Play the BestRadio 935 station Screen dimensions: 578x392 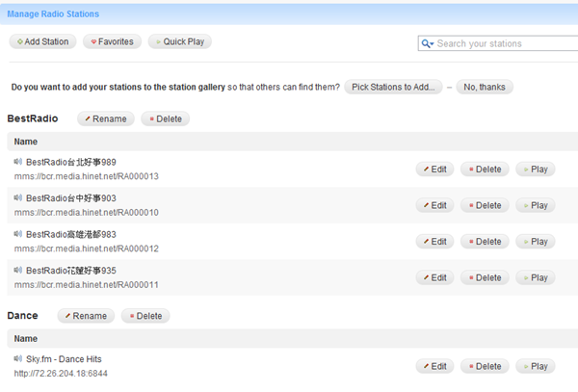536,277
